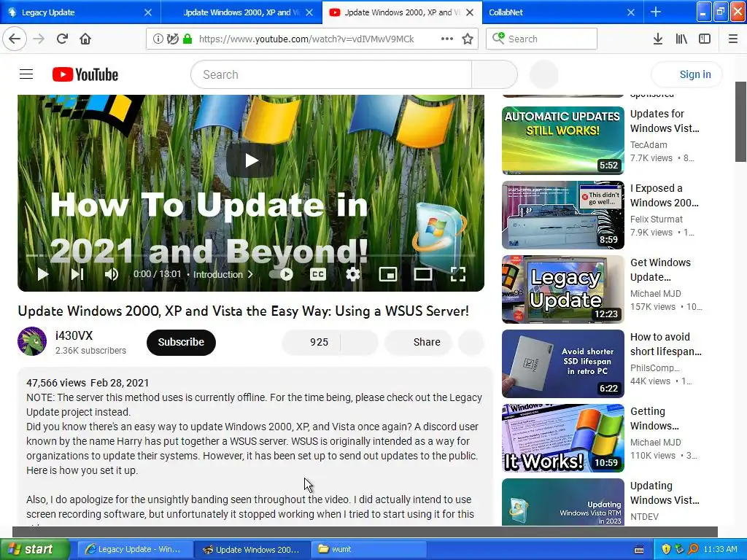This screenshot has width=747, height=560.
Task: Enter full screen video mode
Action: tap(458, 274)
